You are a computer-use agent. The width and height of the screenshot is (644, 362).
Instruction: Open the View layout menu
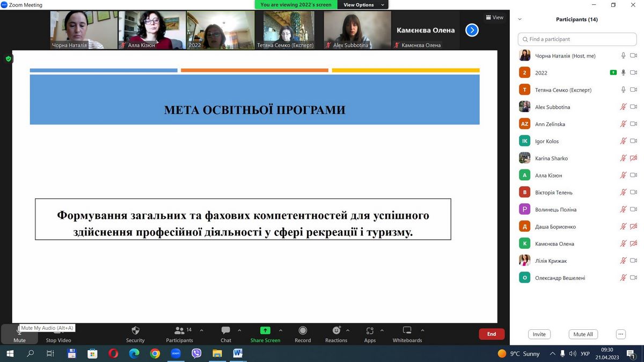[494, 17]
